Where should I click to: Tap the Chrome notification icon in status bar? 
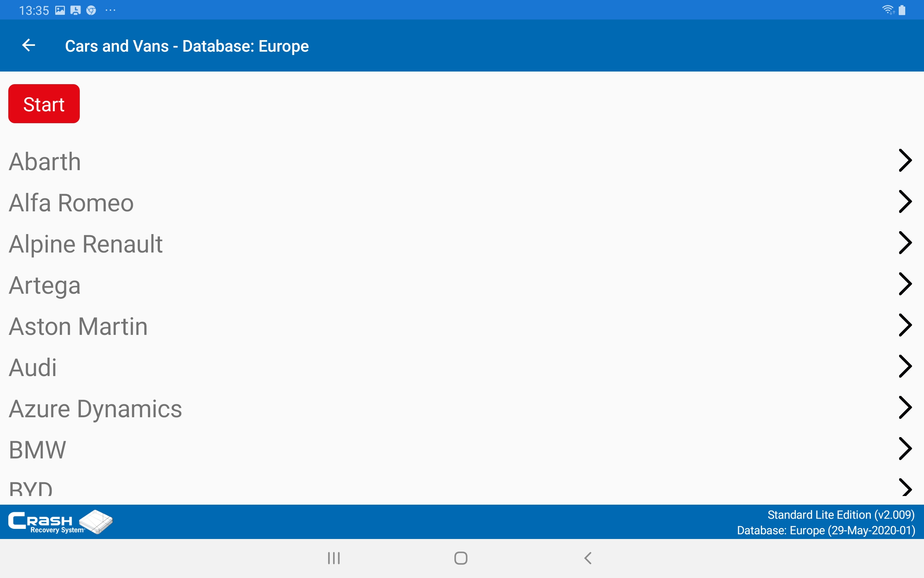(91, 10)
